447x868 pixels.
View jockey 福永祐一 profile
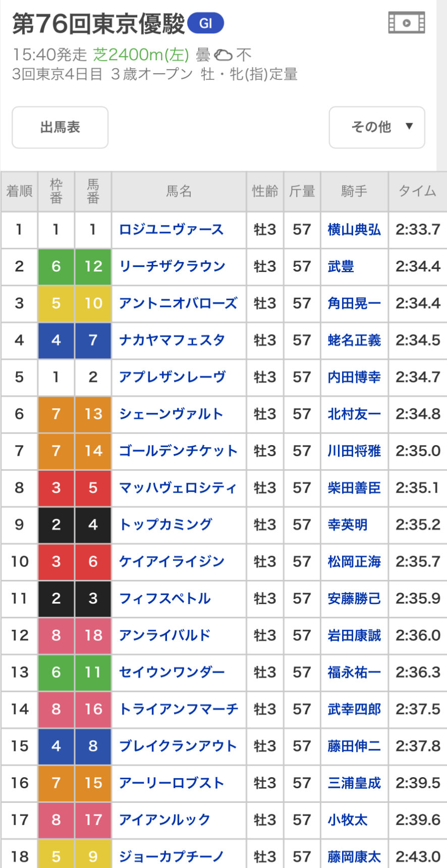pyautogui.click(x=354, y=672)
